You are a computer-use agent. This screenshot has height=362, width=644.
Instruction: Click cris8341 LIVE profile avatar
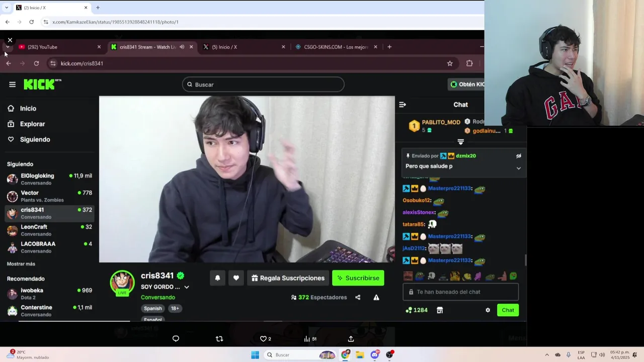click(122, 283)
